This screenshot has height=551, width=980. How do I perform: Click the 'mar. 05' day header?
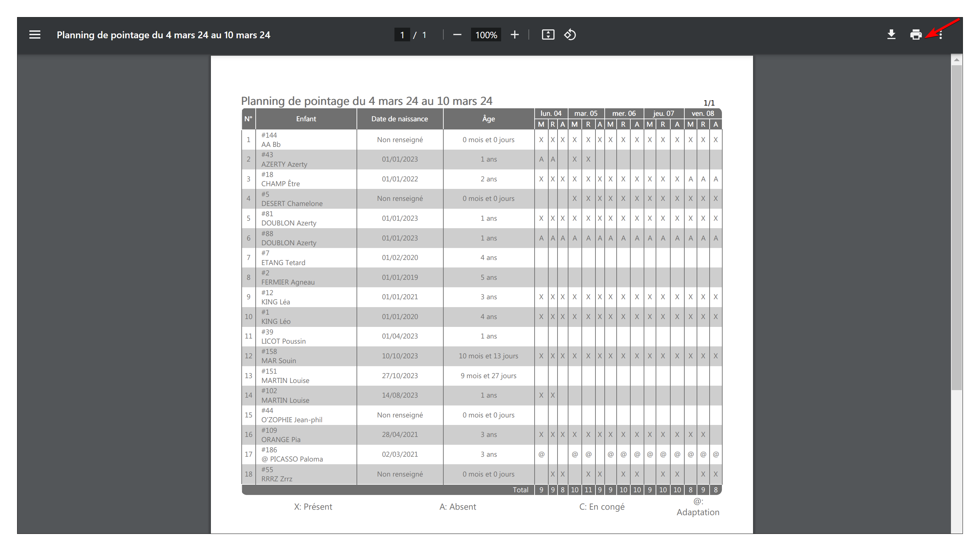coord(586,113)
